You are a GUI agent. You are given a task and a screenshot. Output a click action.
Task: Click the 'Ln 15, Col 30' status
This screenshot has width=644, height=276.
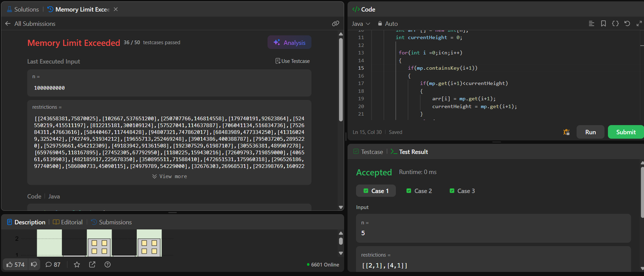367,132
